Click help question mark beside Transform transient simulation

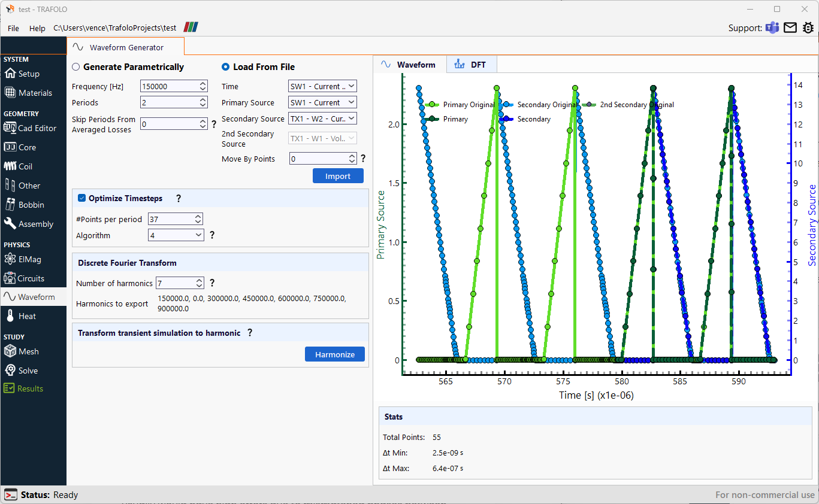(250, 333)
